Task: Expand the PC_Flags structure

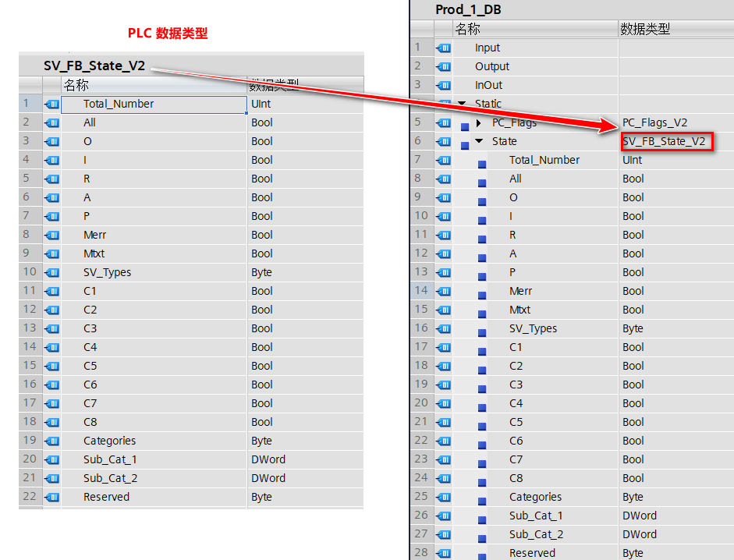Action: coord(477,122)
